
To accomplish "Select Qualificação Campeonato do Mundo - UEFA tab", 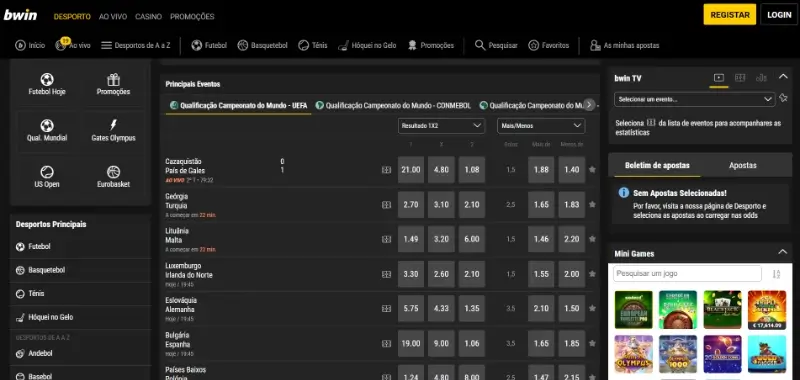I will pos(238,105).
